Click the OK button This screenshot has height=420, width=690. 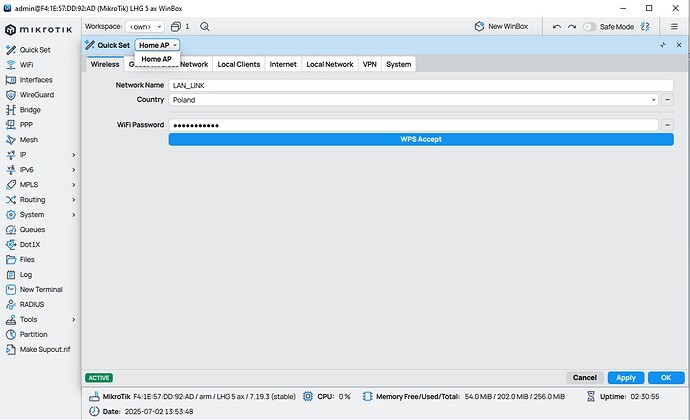click(666, 377)
